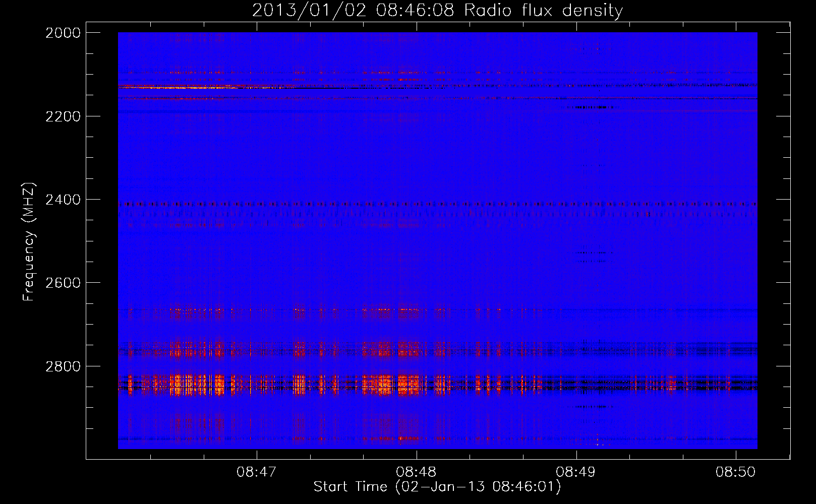
Task: Select the 2000 frequency axis label
Action: tap(63, 33)
